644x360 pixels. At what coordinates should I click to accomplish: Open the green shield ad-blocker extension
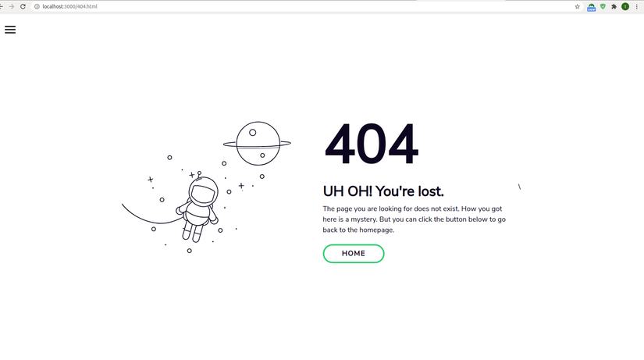coord(603,6)
